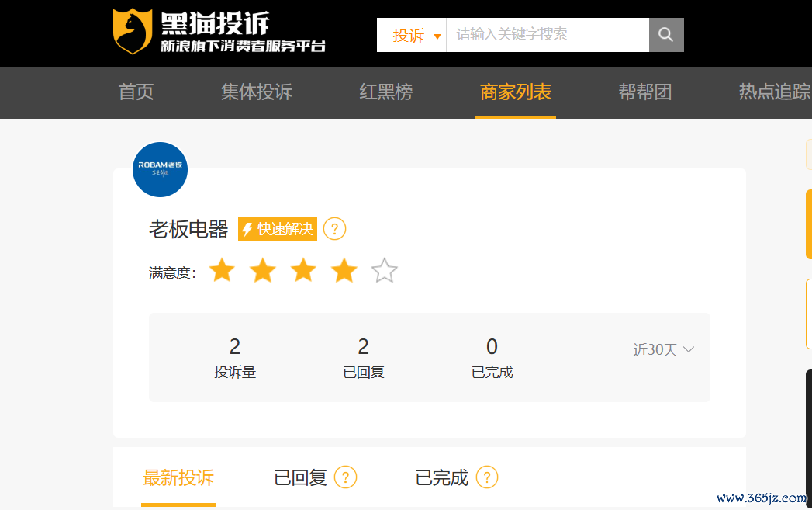Viewport: 812px width, 510px height.
Task: Click the fourth satisfaction star
Action: 344,271
